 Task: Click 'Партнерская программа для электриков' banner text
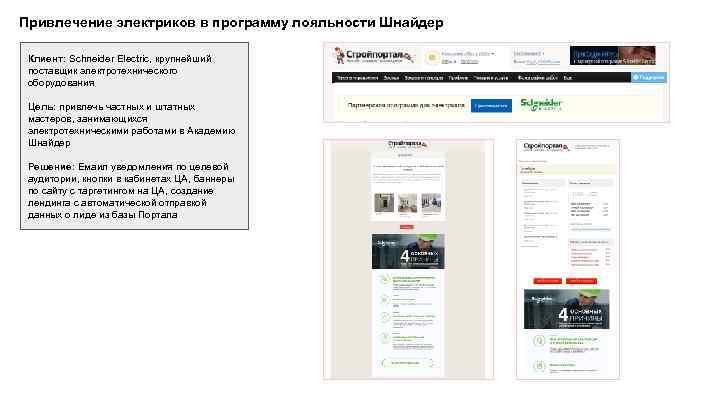pyautogui.click(x=406, y=105)
